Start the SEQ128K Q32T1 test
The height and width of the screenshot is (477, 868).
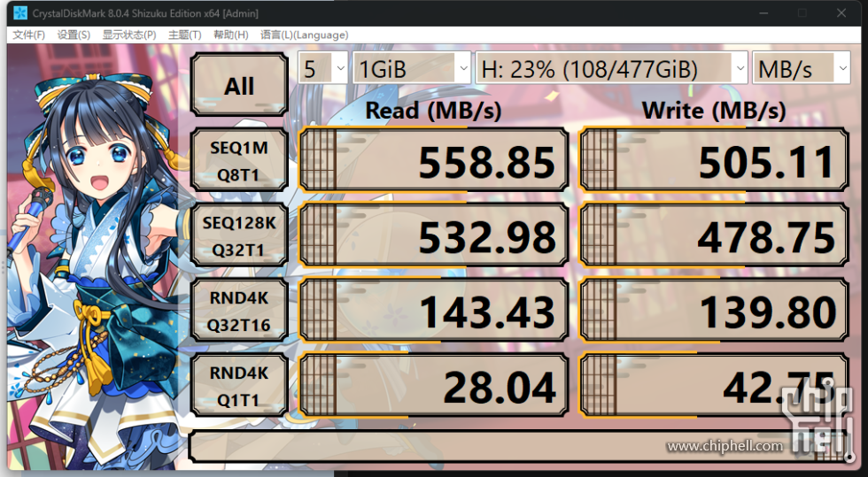(239, 235)
